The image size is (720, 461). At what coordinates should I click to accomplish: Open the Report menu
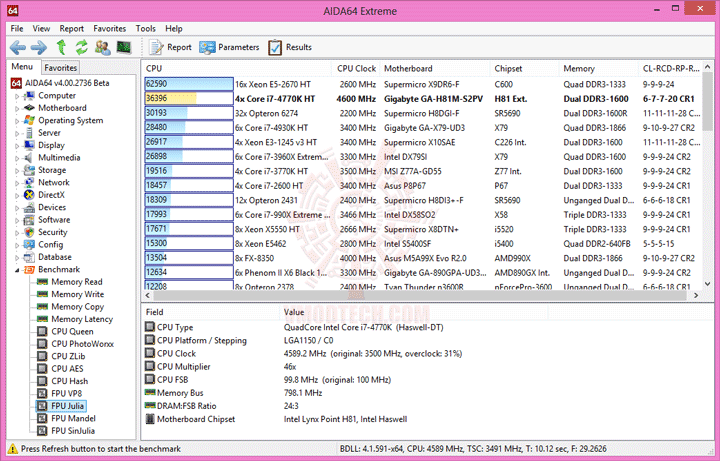coord(72,28)
